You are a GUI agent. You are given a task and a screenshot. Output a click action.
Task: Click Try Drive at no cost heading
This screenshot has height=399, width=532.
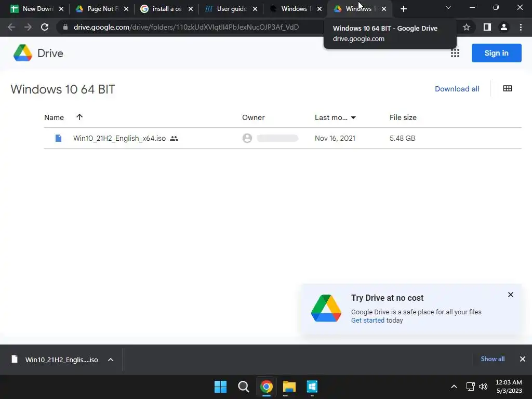pyautogui.click(x=387, y=298)
